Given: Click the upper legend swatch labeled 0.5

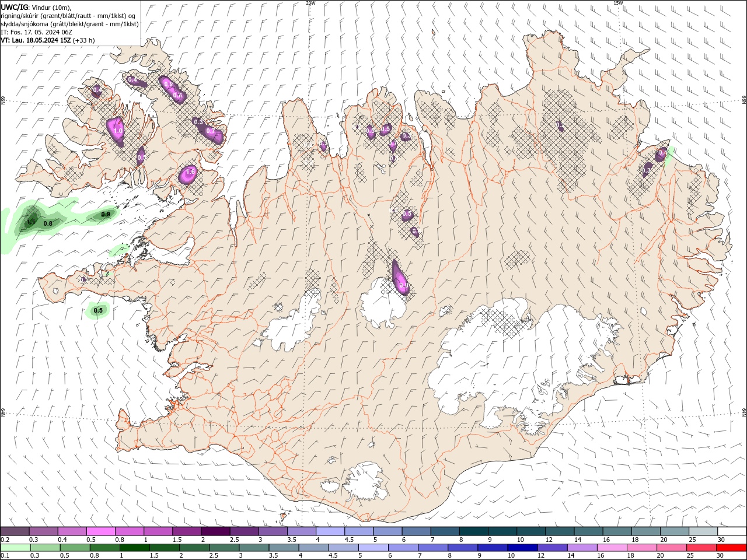Looking at the screenshot, I should point(100,531).
